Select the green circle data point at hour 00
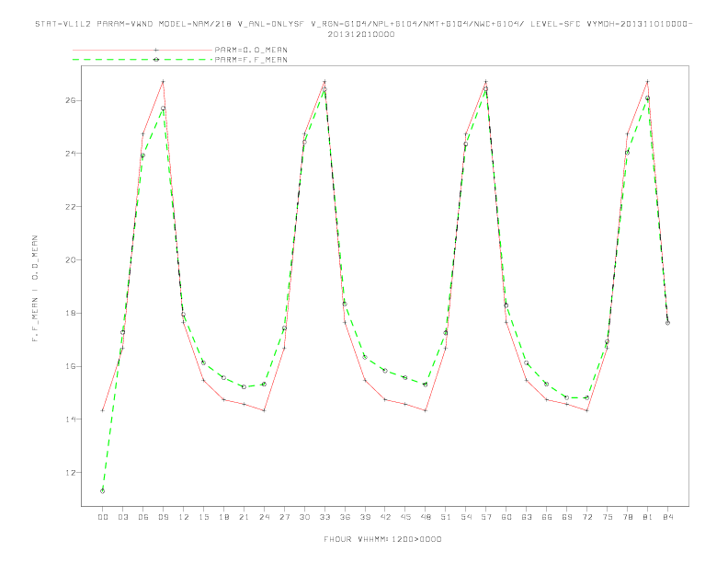This screenshot has height=563, width=728. tap(103, 491)
